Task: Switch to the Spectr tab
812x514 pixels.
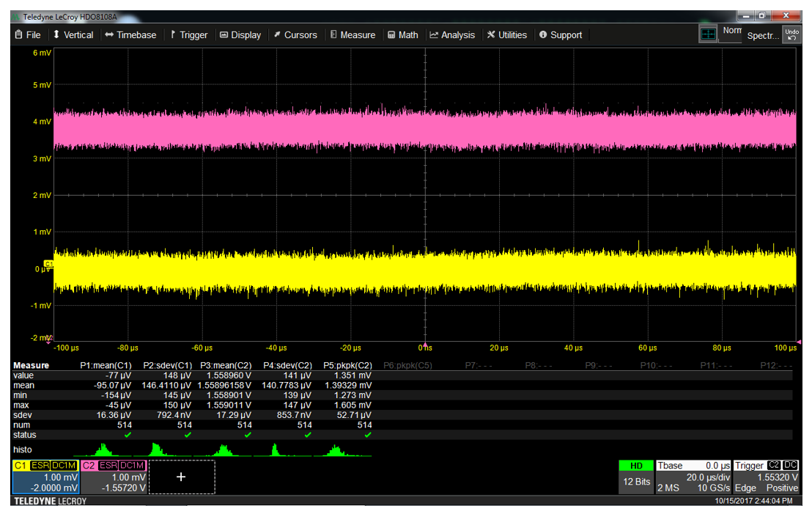Action: (762, 35)
